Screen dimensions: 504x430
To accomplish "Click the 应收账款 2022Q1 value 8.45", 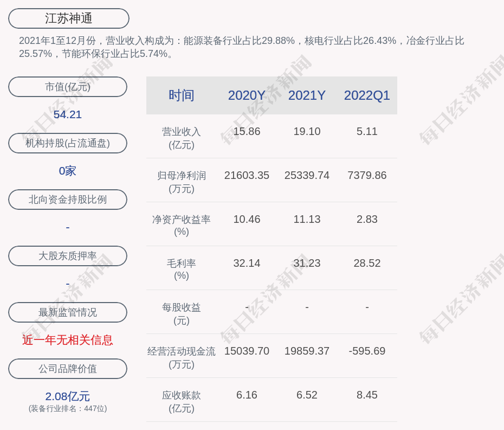I will 367,395.
